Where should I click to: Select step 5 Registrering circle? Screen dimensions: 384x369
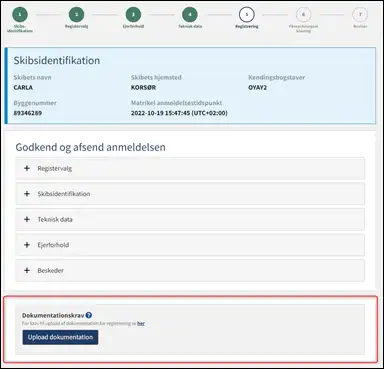tap(247, 14)
